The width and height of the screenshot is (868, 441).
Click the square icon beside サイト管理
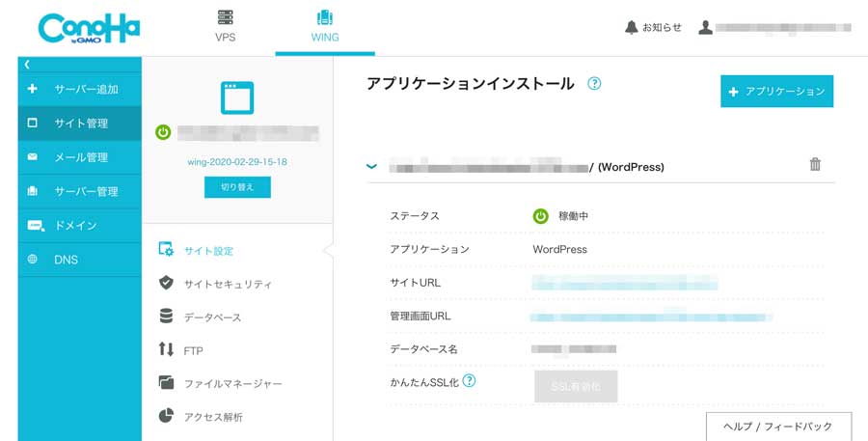point(33,123)
